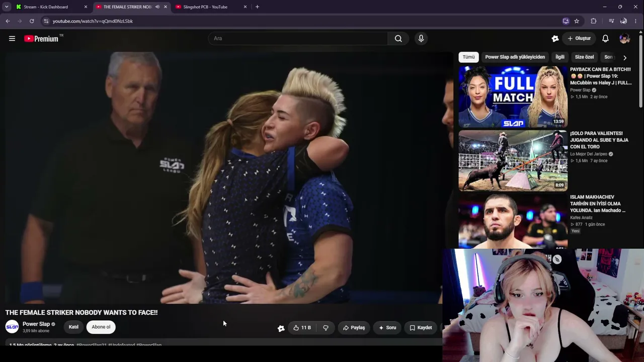Image resolution: width=644 pixels, height=362 pixels.
Task: Go back in browser history
Action: [8, 21]
